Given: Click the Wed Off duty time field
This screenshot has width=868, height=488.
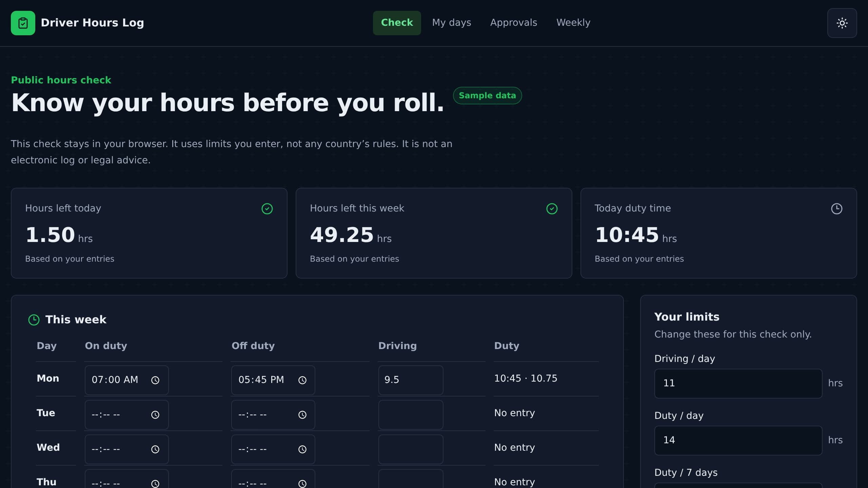Looking at the screenshot, I should [273, 449].
